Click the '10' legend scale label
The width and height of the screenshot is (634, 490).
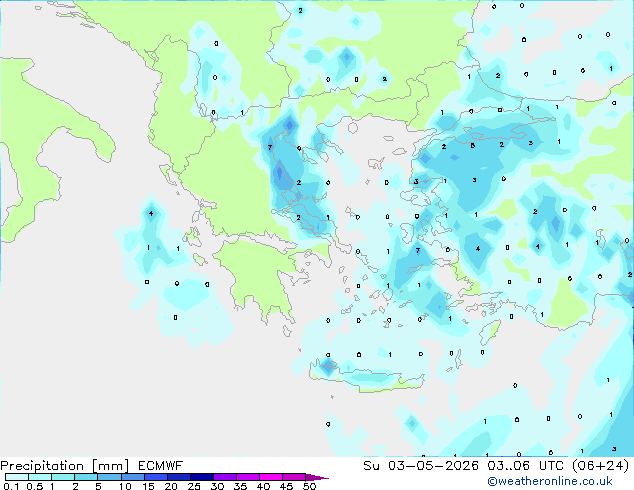click(125, 486)
